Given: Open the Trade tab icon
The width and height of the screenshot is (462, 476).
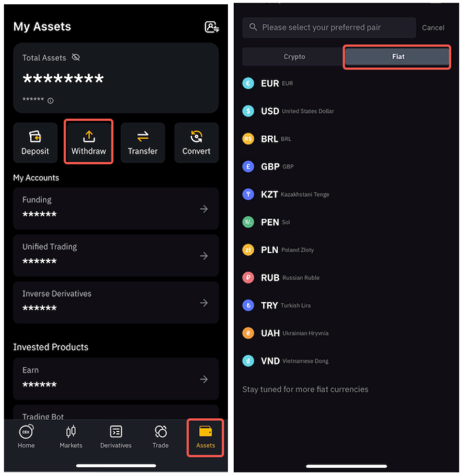Looking at the screenshot, I should (x=160, y=431).
